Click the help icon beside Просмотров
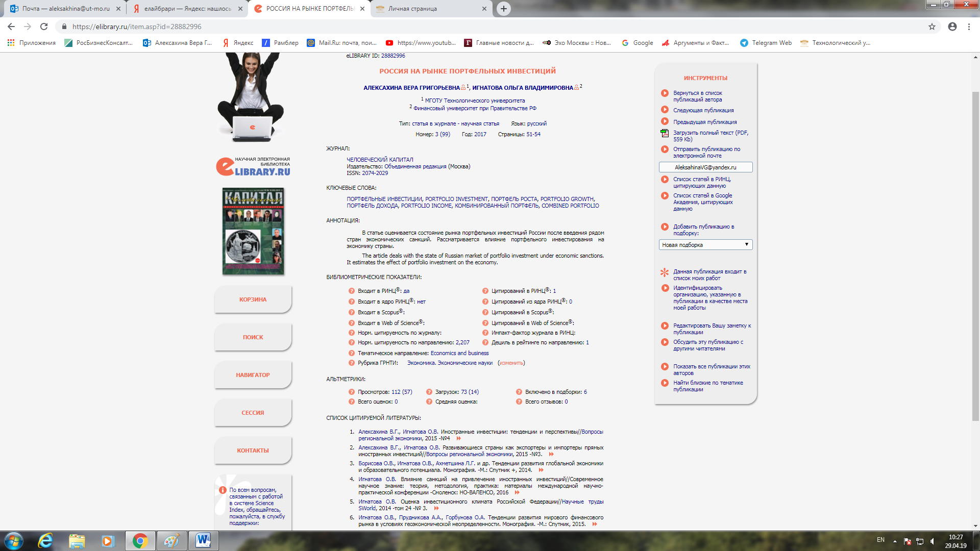 click(351, 392)
